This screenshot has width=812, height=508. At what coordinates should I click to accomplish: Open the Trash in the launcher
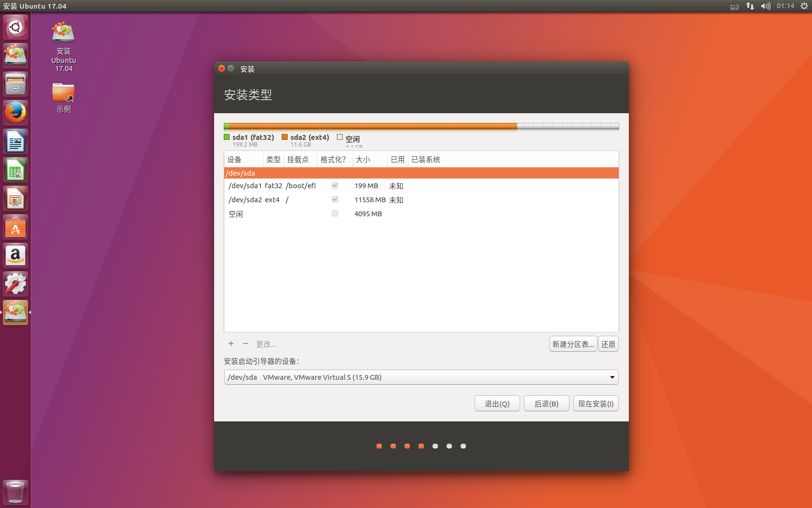[15, 493]
